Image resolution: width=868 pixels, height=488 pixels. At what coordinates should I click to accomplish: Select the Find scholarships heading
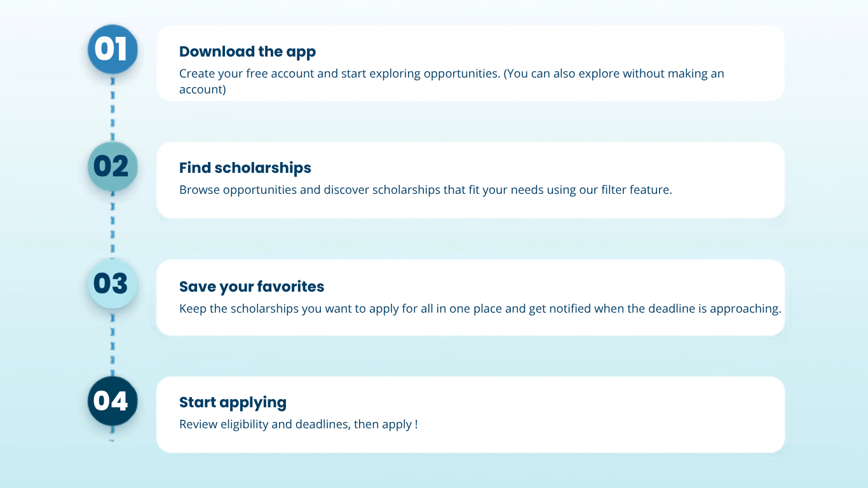(x=245, y=168)
